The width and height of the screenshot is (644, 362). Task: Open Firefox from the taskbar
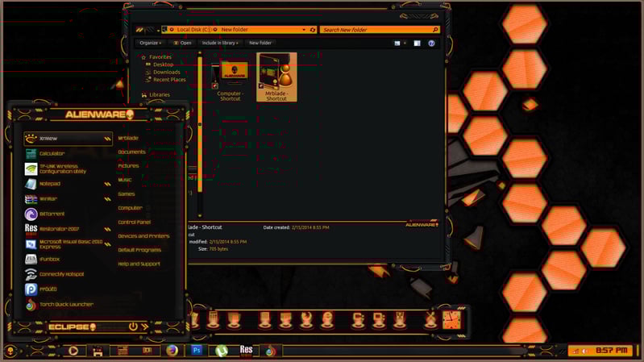(x=172, y=350)
